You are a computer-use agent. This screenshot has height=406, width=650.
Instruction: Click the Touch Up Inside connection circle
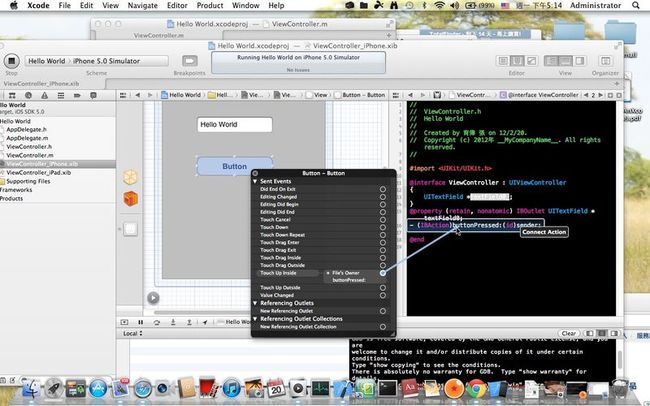click(x=383, y=273)
